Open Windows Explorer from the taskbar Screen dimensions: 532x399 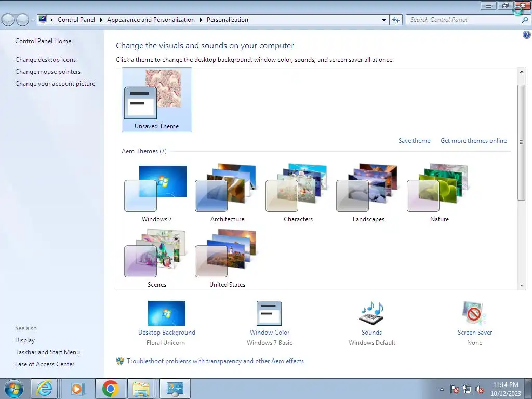coord(141,389)
